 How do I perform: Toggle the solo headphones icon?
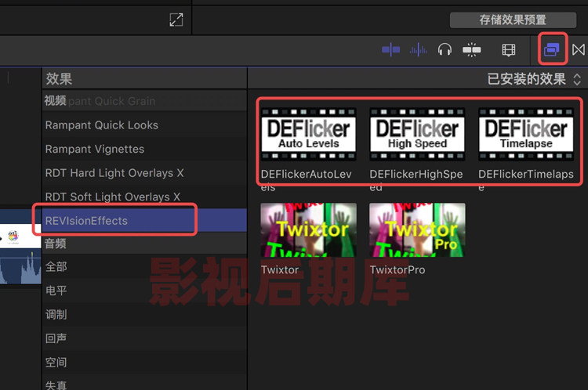click(x=445, y=49)
